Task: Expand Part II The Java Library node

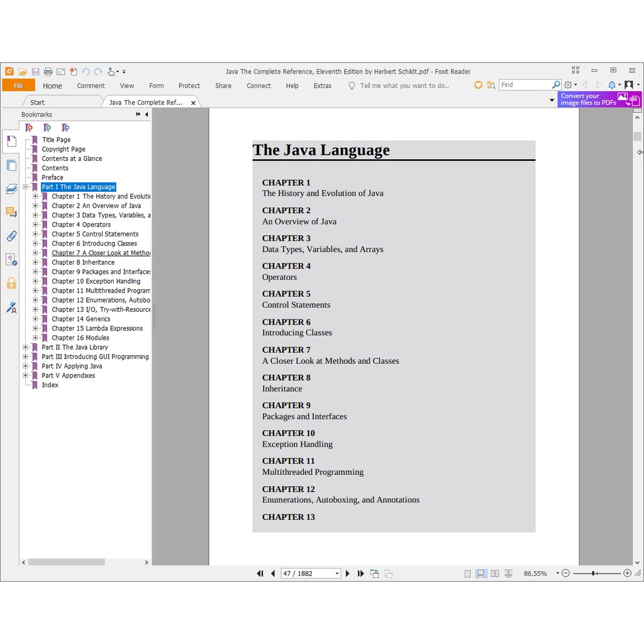Action: coord(25,347)
